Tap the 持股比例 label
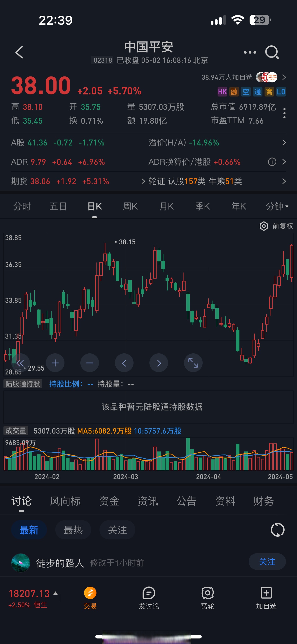This screenshot has height=644, width=297. click(x=66, y=383)
